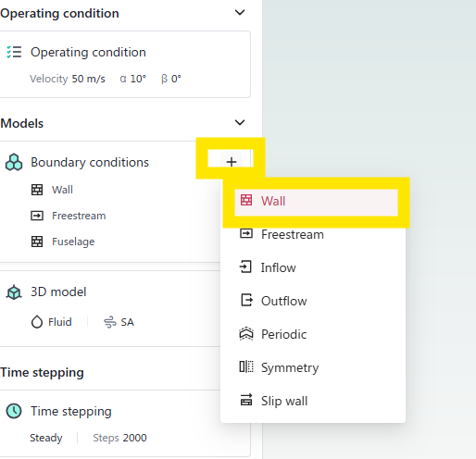Click the Boundary conditions hexagon icon
This screenshot has width=476, height=459.
click(x=14, y=162)
